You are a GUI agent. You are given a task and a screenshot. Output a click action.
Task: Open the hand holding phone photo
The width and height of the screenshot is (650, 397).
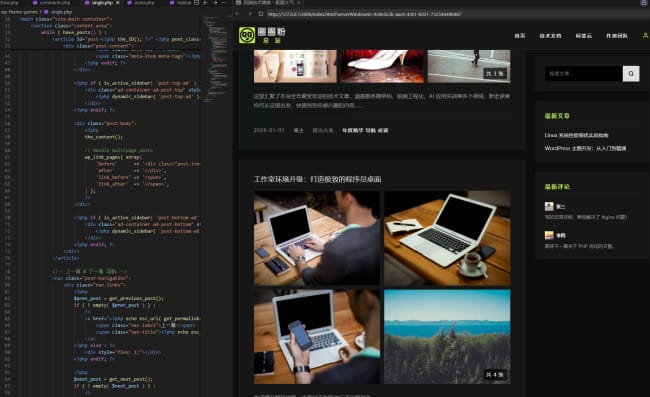317,336
